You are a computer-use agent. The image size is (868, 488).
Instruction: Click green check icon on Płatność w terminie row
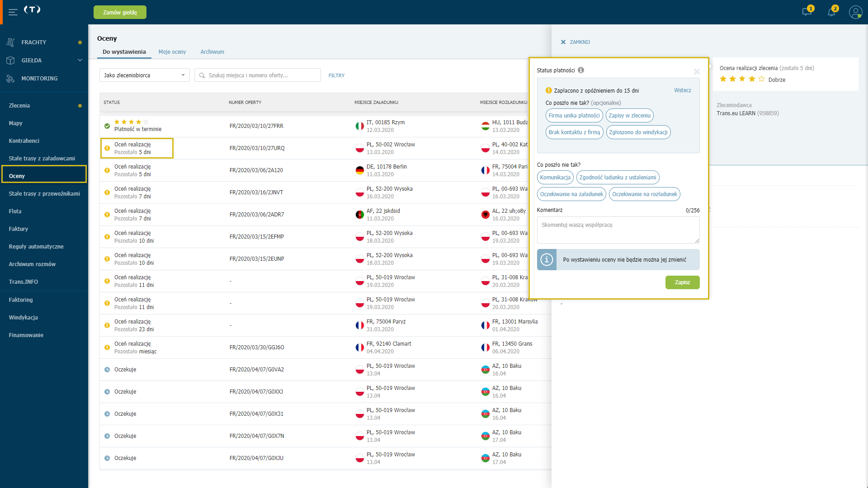(107, 126)
